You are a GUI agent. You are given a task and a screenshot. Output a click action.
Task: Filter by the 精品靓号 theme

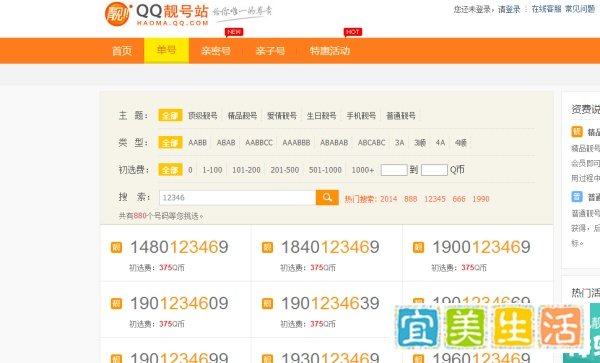click(x=242, y=116)
